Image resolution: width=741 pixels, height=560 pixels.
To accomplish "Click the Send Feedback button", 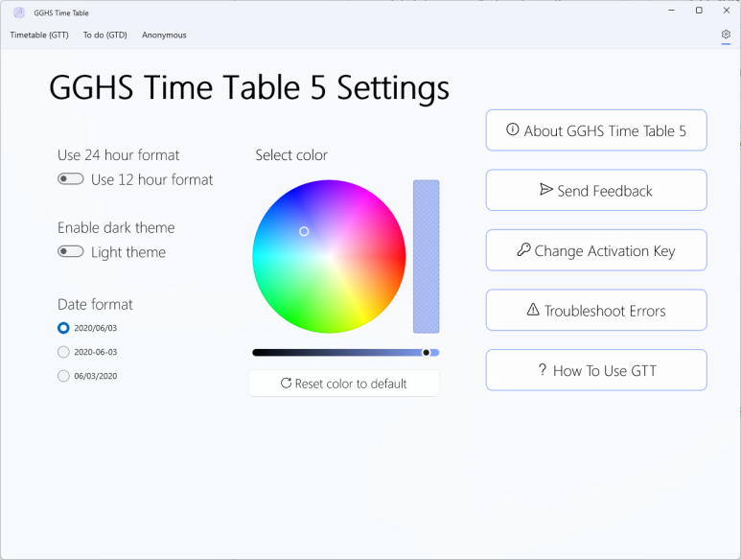I will (596, 191).
